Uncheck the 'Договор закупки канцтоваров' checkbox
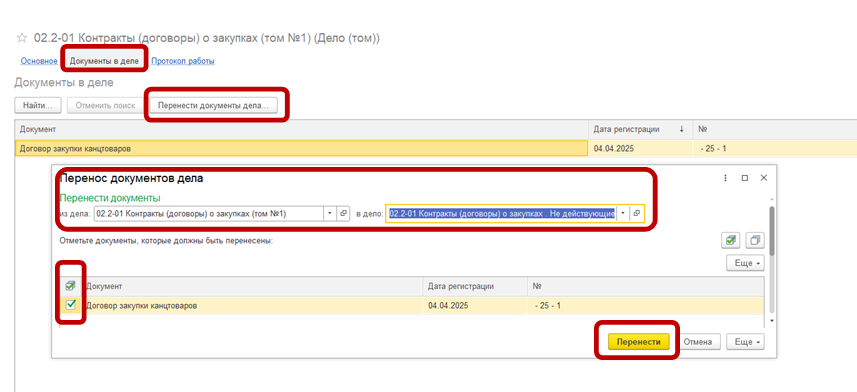 point(71,305)
